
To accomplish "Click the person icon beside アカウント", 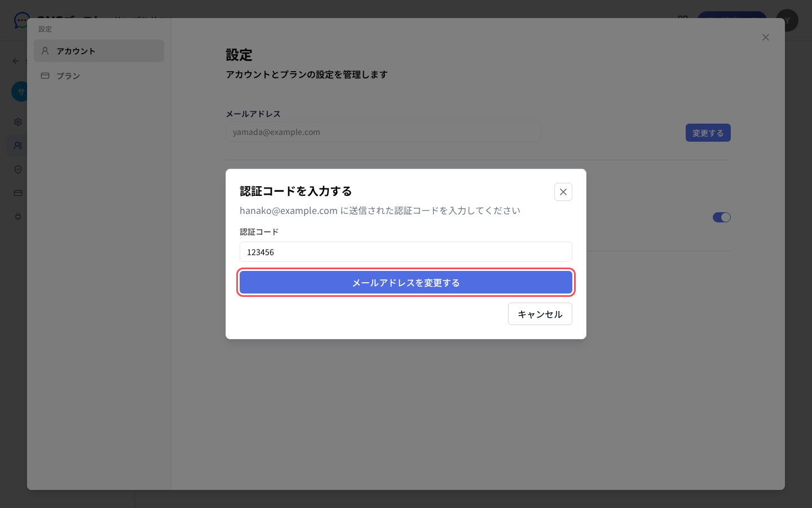I will pyautogui.click(x=45, y=51).
